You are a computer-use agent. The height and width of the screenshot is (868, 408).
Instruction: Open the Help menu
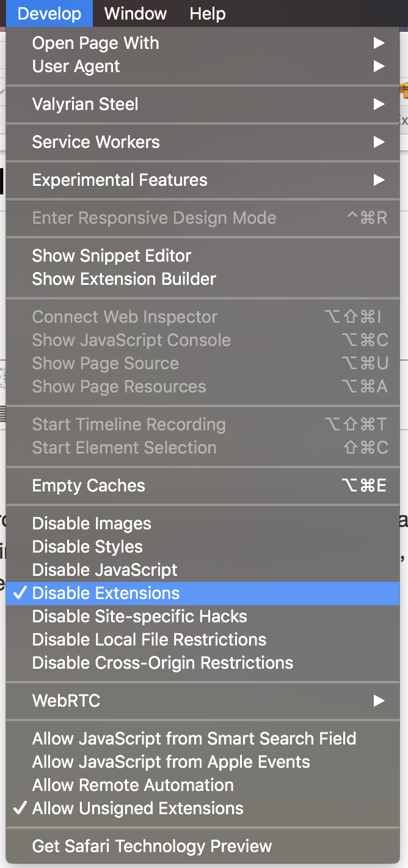coord(207,13)
